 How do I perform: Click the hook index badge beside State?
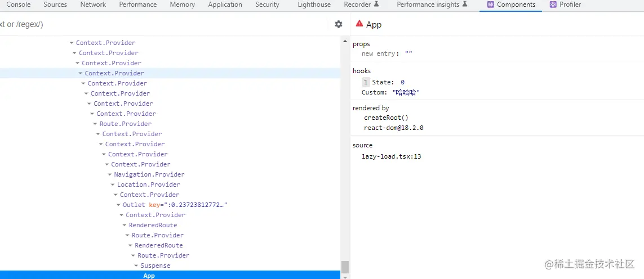[366, 82]
